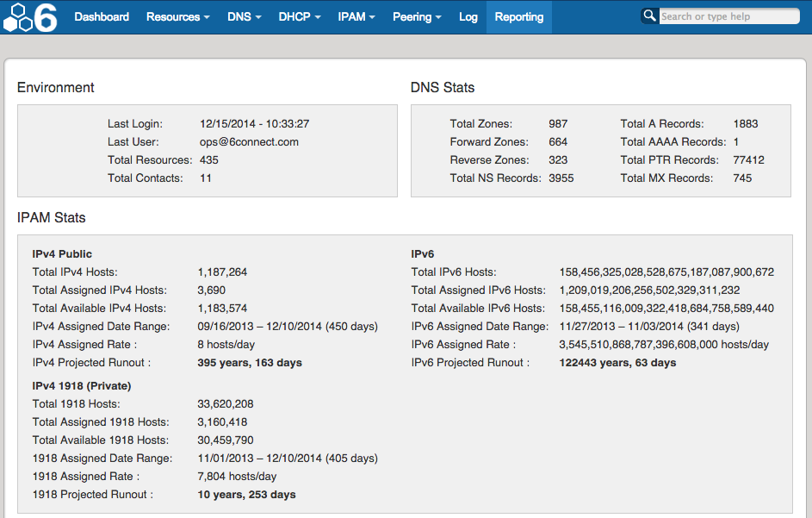This screenshot has width=812, height=518.
Task: Focus the "Search or type help" field
Action: click(728, 16)
